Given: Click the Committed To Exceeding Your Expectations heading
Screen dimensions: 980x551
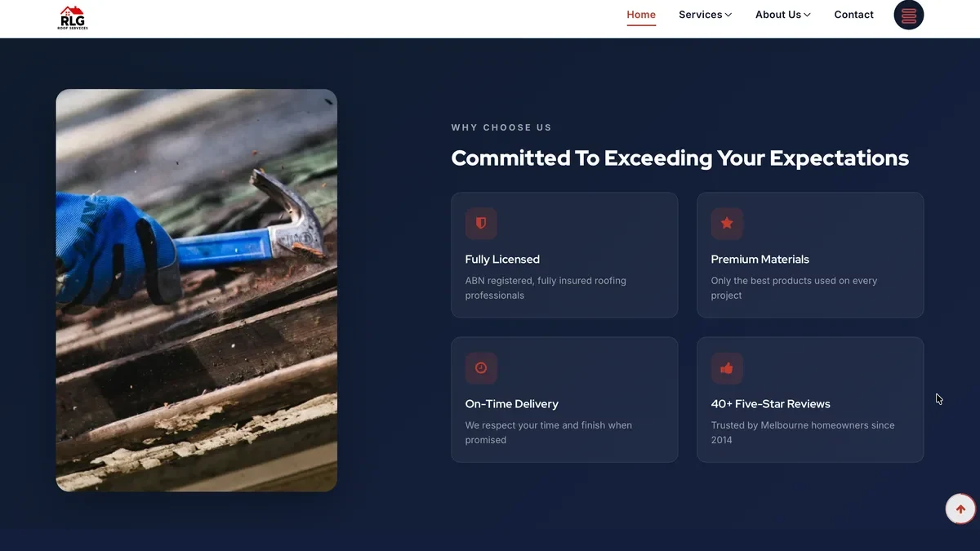Looking at the screenshot, I should pos(679,158).
